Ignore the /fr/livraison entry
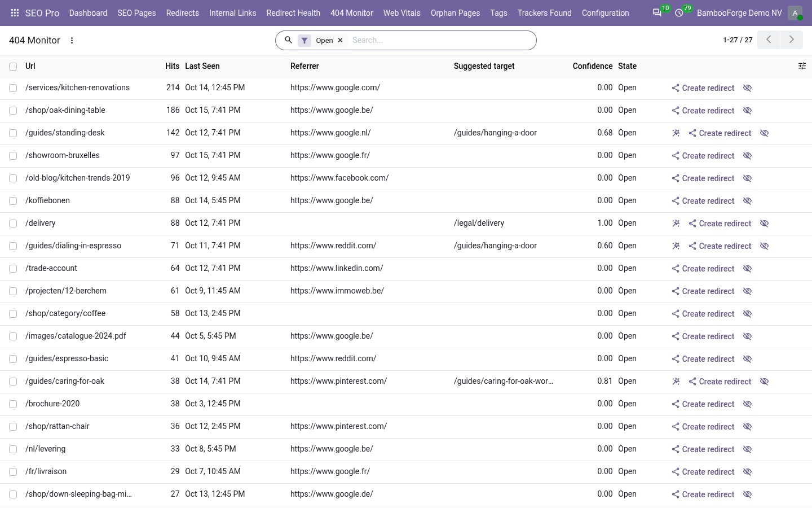Image resolution: width=812 pixels, height=508 pixels. click(x=747, y=472)
